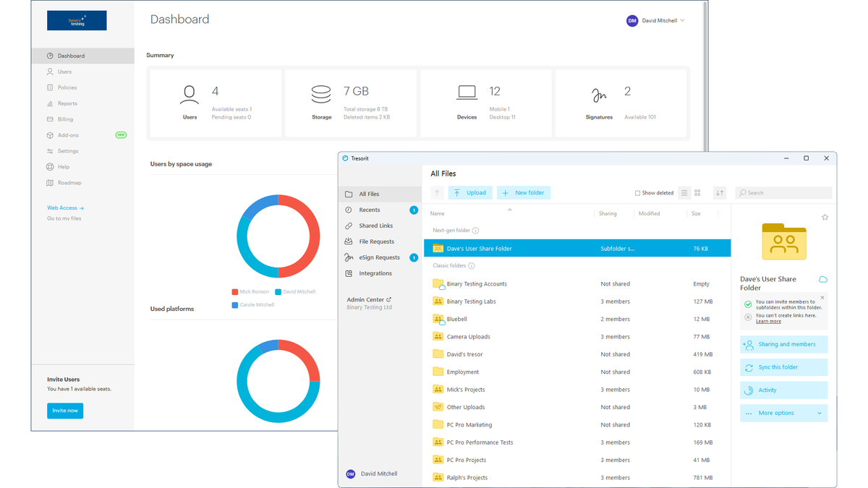Click the Upload button
The height and width of the screenshot is (488, 868).
[470, 193]
